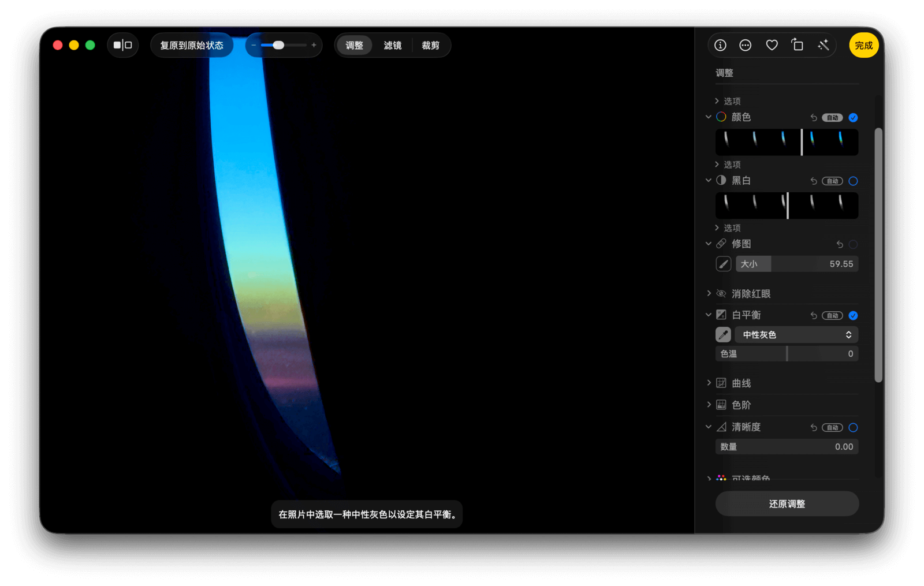Mark photo as favorite with heart icon
Screen dimensions: 924x586
[772, 45]
